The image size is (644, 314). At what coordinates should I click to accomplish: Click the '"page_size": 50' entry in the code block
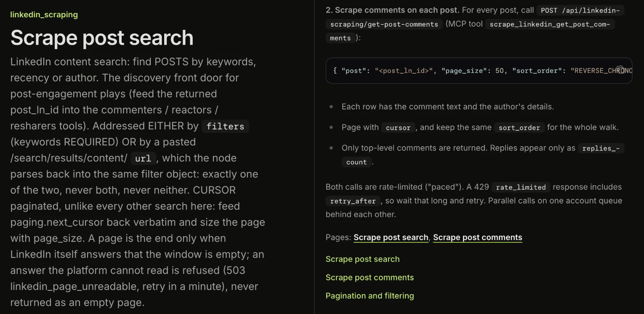pos(473,71)
